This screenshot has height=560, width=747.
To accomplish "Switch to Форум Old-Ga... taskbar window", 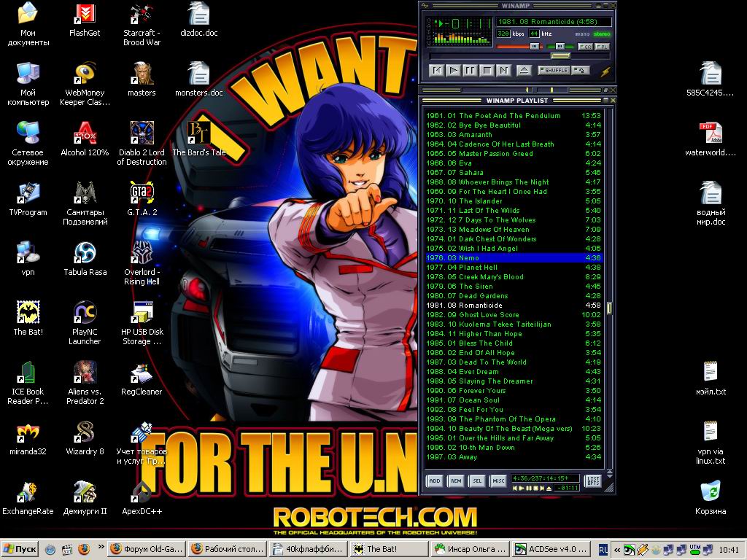I will click(x=147, y=549).
